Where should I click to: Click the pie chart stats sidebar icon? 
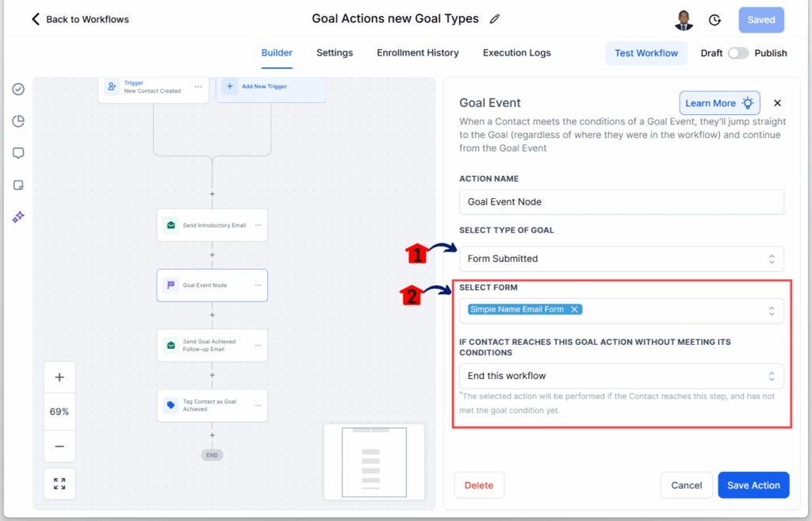pos(18,121)
